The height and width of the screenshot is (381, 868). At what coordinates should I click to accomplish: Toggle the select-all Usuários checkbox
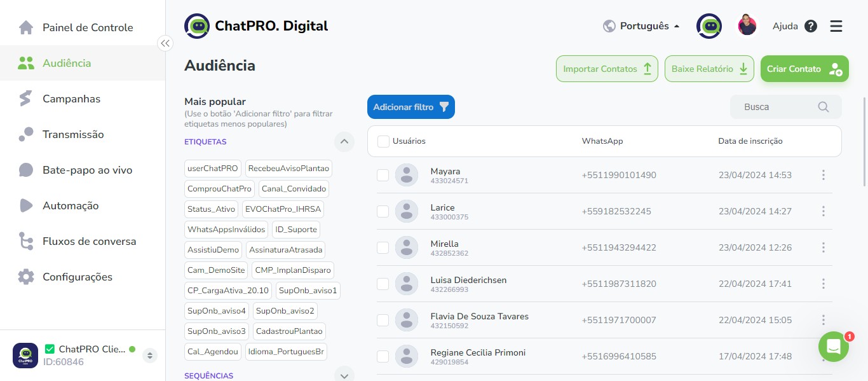click(383, 141)
